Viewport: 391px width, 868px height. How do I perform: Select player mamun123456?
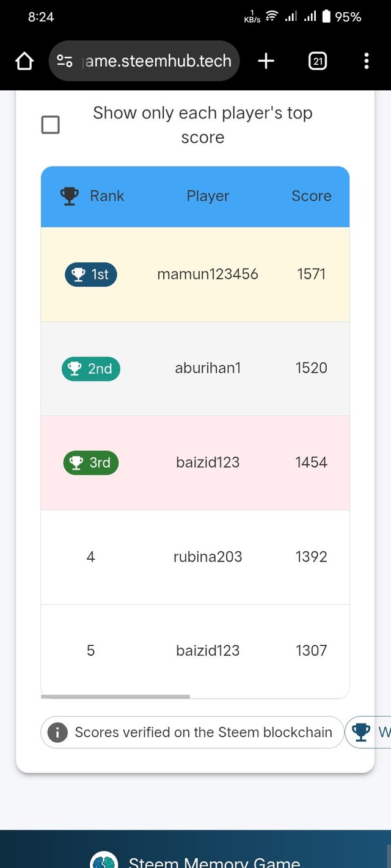[x=208, y=275]
